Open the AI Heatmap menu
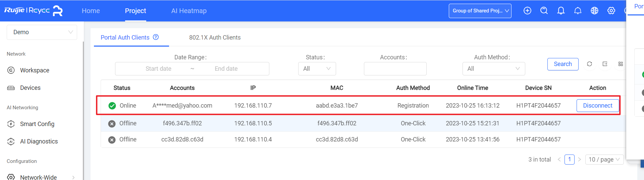 pyautogui.click(x=189, y=11)
